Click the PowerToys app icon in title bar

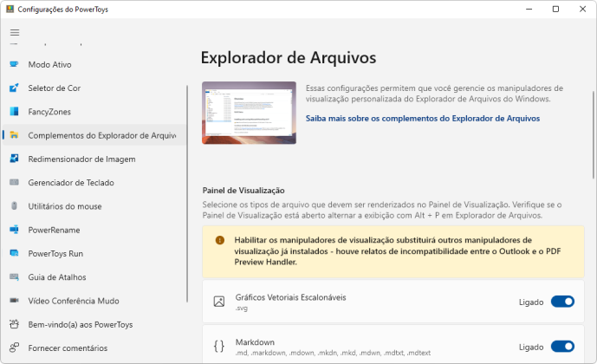click(x=10, y=9)
